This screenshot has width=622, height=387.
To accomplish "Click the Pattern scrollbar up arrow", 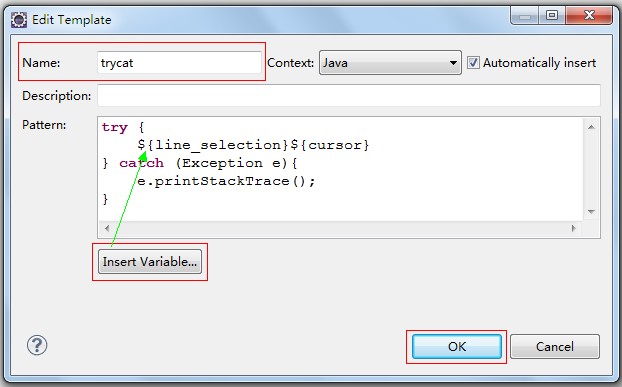I will click(x=591, y=127).
